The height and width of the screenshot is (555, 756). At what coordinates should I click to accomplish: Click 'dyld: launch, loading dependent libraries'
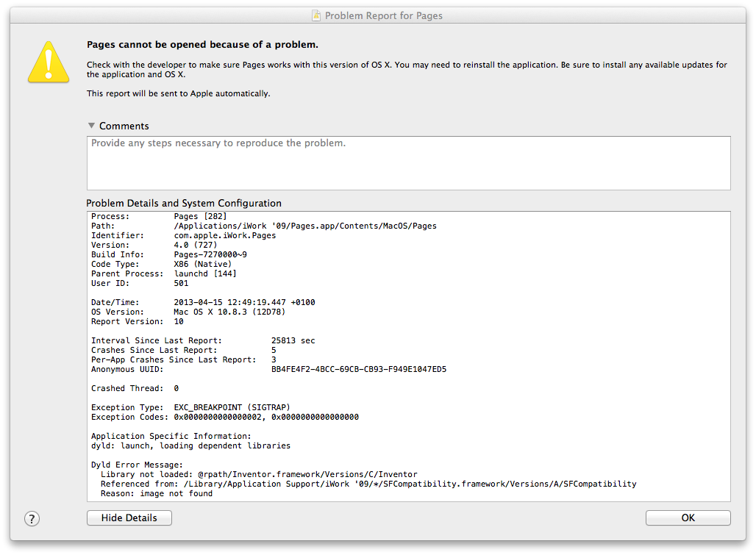191,445
